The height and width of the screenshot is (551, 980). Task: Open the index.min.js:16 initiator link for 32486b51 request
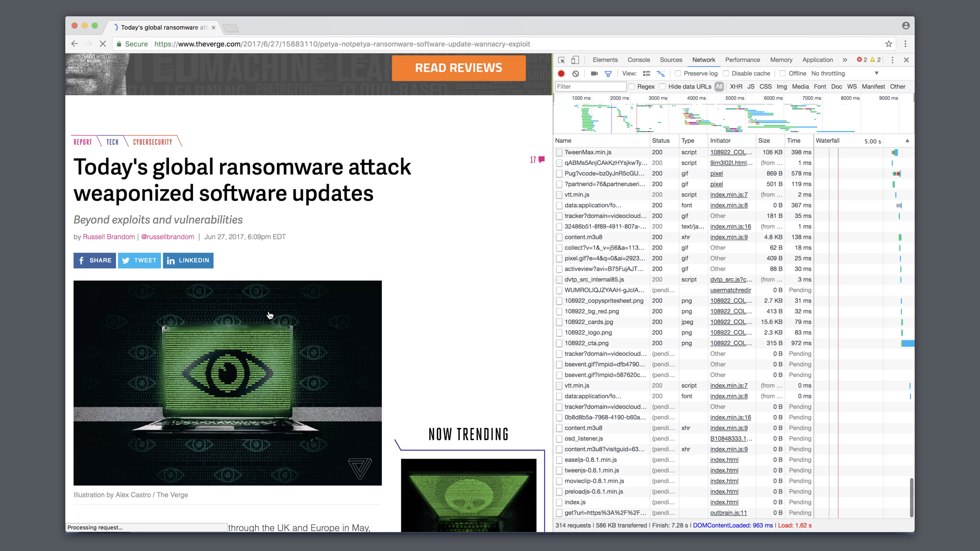[x=730, y=227]
